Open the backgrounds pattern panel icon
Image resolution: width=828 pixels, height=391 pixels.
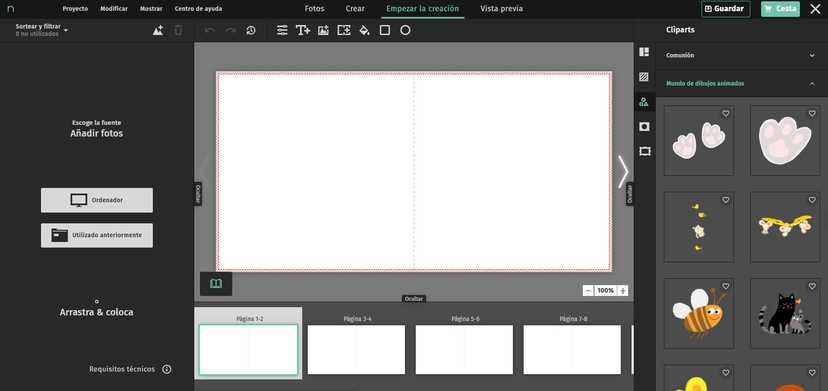644,77
